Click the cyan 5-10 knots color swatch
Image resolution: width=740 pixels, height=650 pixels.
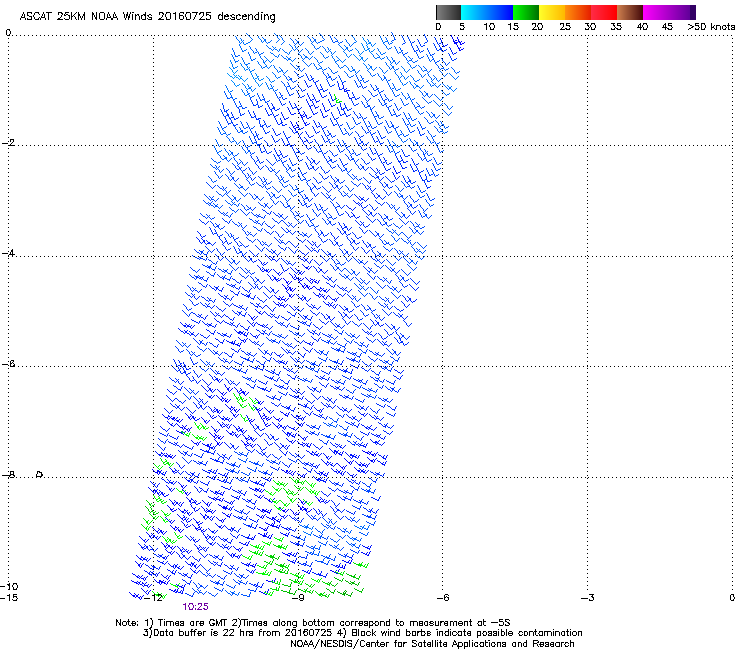click(474, 12)
